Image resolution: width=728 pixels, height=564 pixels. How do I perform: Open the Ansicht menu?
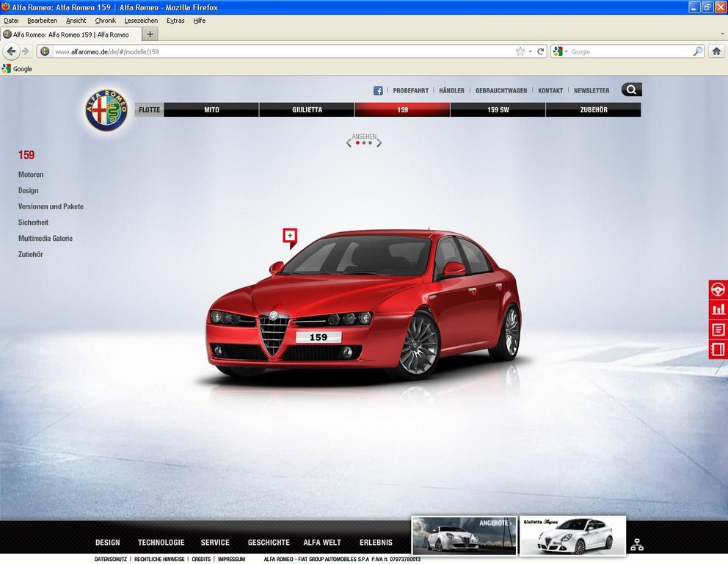76,21
